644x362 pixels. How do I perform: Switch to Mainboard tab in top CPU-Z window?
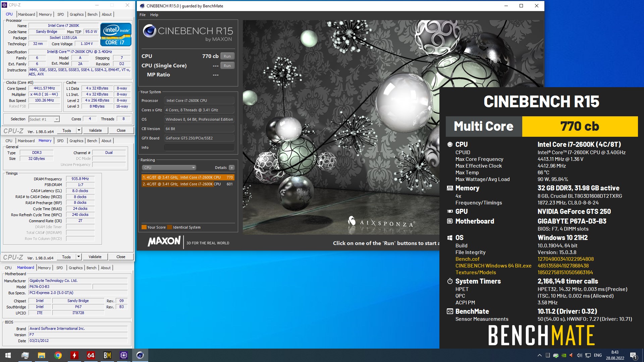[26, 14]
